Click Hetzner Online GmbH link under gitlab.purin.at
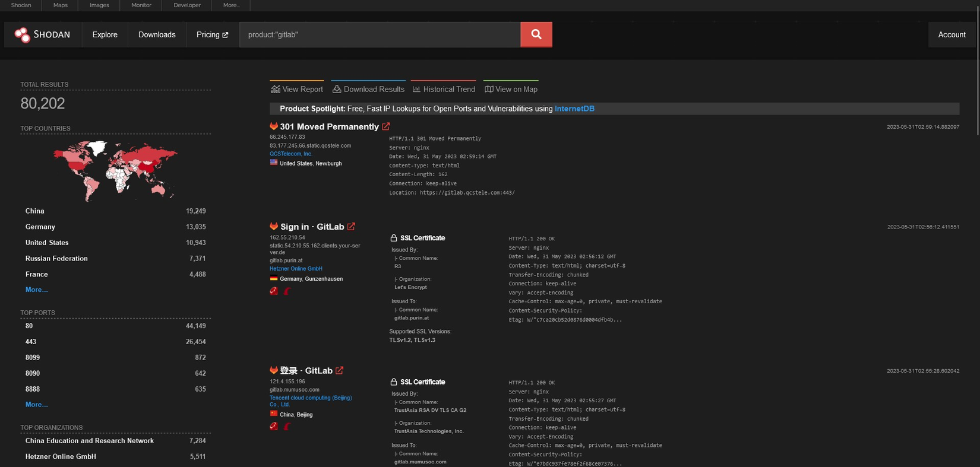This screenshot has width=980, height=467. 296,269
